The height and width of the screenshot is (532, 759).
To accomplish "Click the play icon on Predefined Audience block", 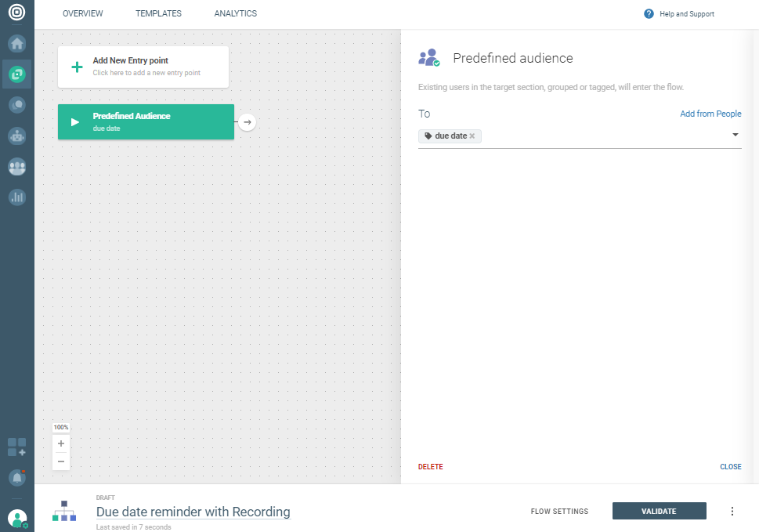I will (x=75, y=122).
